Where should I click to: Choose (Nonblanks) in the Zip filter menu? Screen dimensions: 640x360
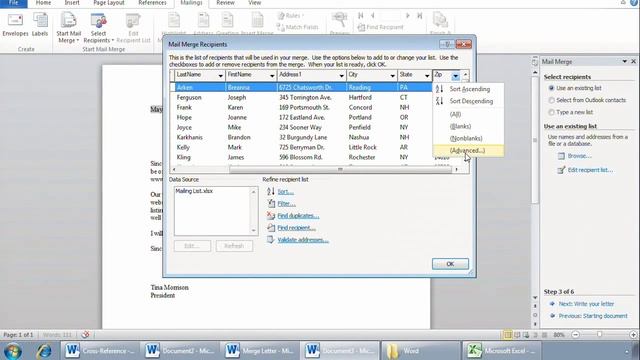click(466, 138)
